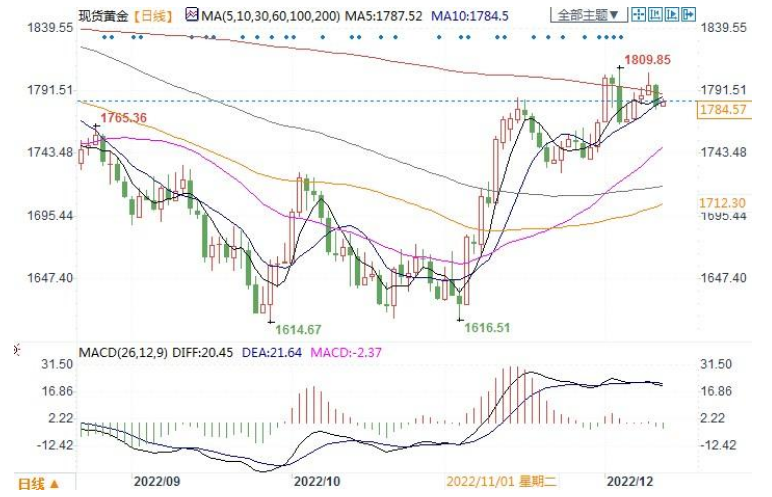Click the 1616.51 low price label

point(487,328)
